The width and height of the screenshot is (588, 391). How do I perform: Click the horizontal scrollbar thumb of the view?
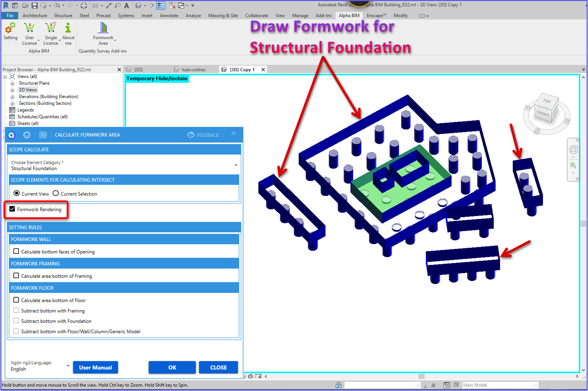(x=421, y=376)
